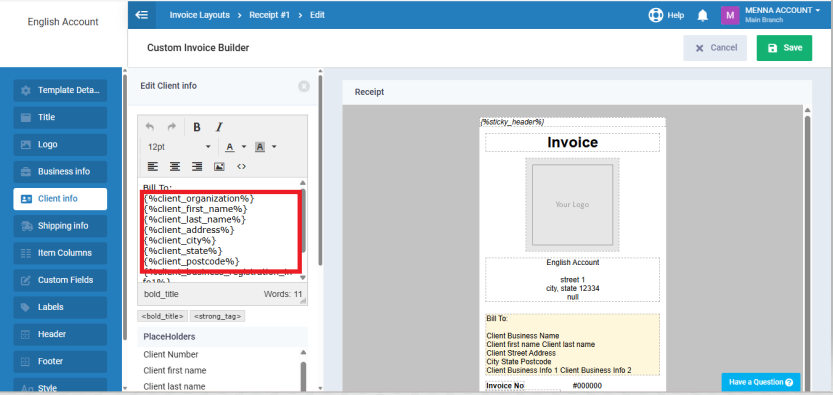Click {%client_postcode%} line in editor
Viewport: 833px width, 395px height.
[192, 261]
